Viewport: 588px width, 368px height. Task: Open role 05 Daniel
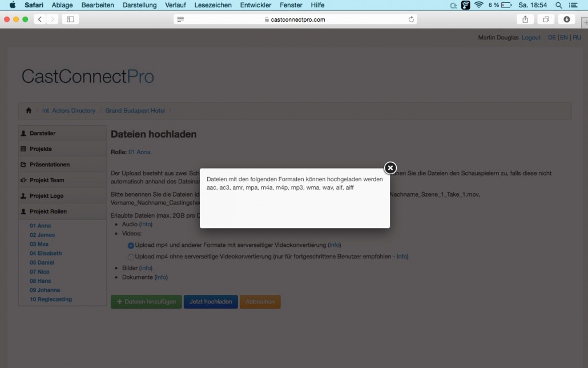[42, 262]
